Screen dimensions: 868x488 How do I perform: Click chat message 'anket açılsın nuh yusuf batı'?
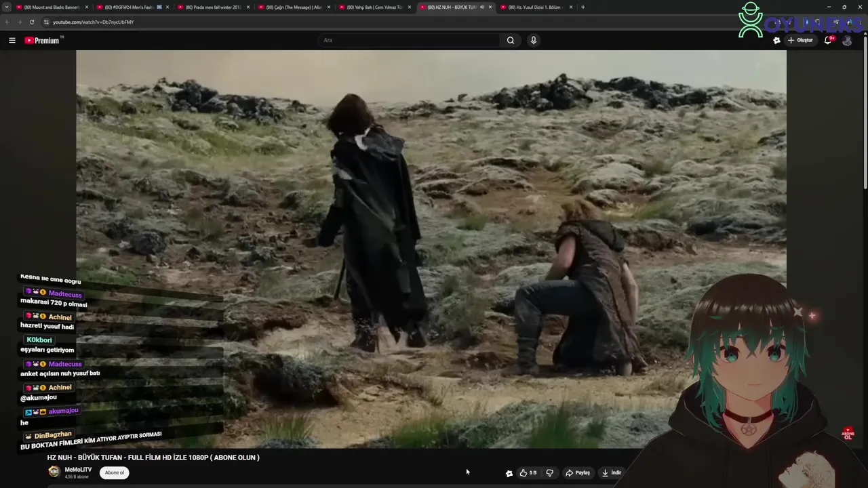60,373
